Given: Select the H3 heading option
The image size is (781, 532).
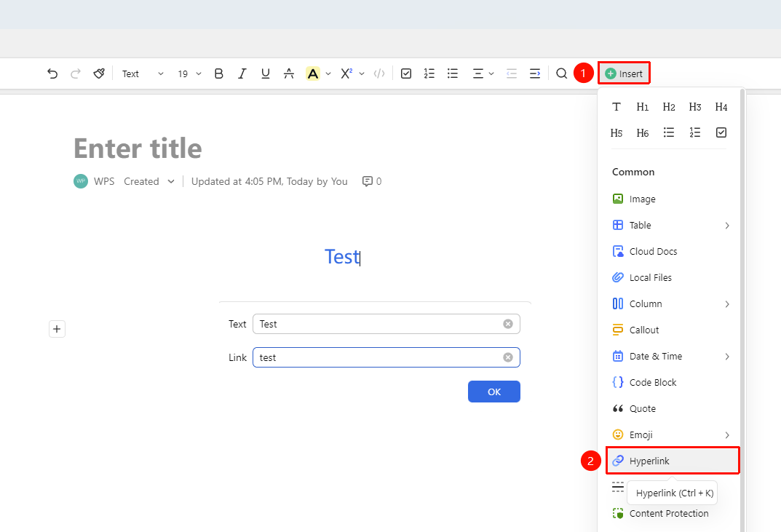Looking at the screenshot, I should click(695, 106).
